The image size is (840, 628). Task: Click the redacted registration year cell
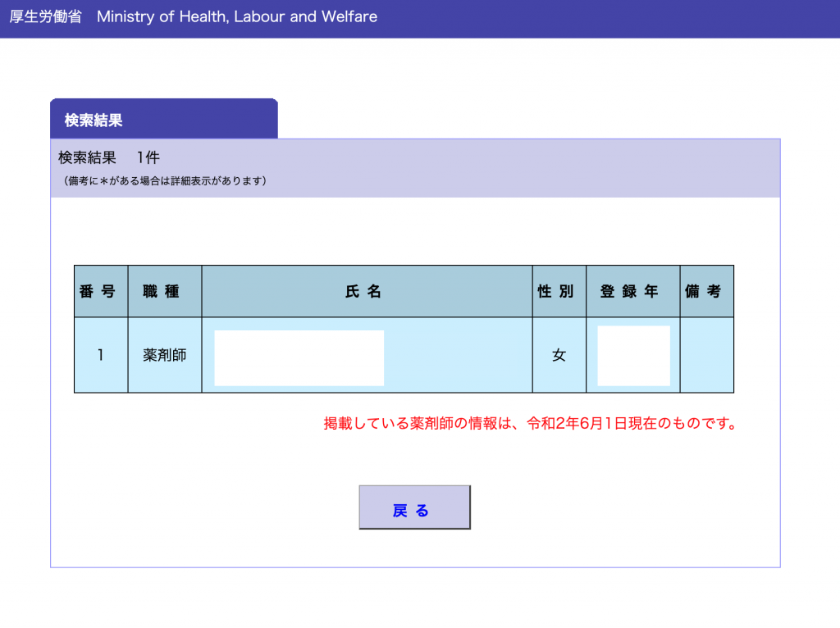tap(633, 356)
